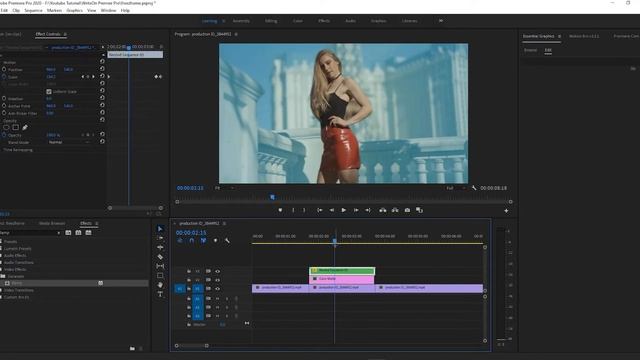Image resolution: width=640 pixels, height=360 pixels.
Task: Toggle Linked Selection in timeline
Action: [x=203, y=240]
